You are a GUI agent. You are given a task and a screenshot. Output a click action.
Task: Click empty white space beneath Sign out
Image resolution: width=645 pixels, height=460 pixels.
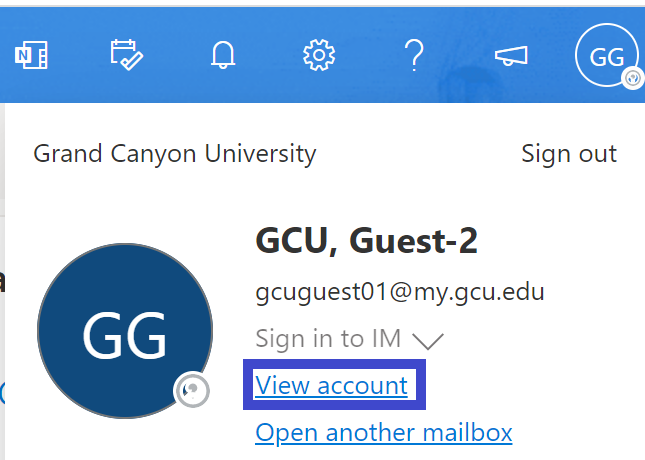tap(569, 197)
